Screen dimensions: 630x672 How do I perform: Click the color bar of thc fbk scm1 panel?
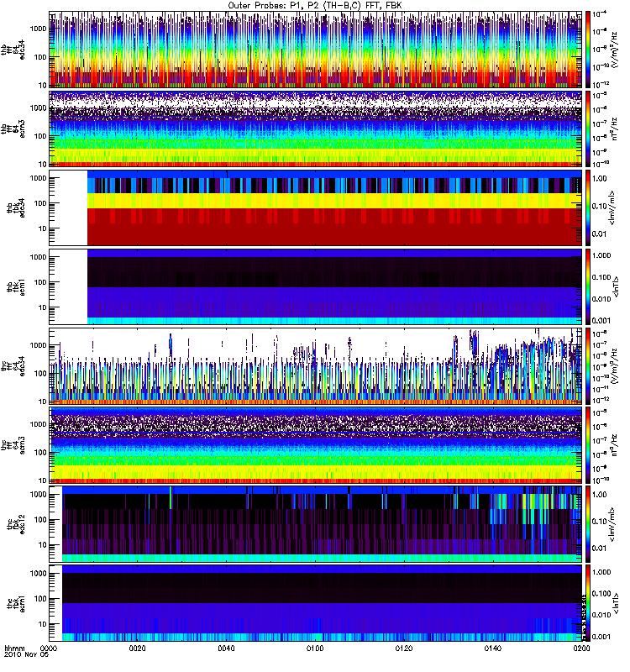588,603
